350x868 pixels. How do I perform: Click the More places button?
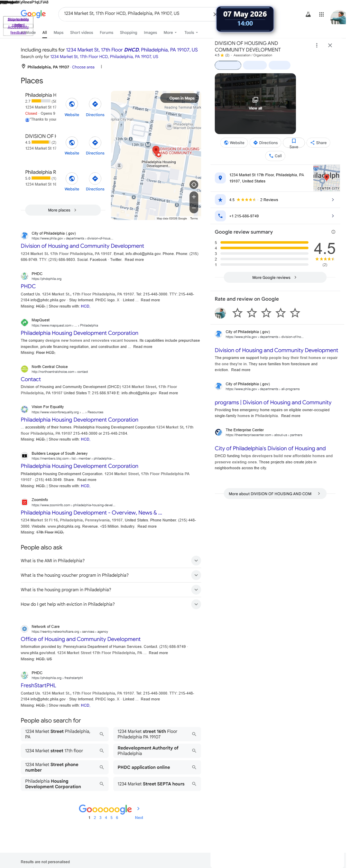63,210
